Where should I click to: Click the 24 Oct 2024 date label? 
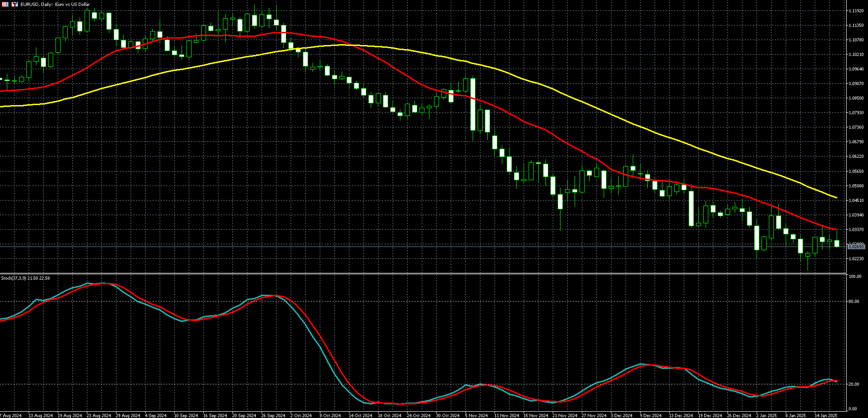(x=419, y=415)
